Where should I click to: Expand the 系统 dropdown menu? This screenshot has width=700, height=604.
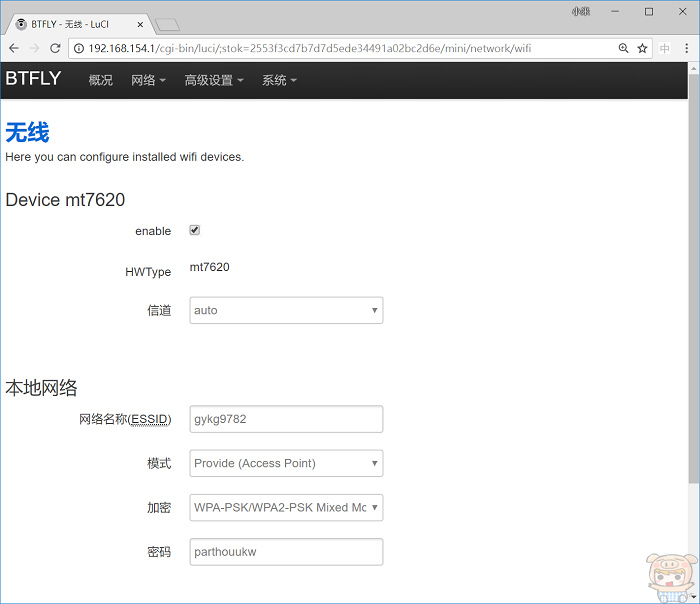pos(279,80)
